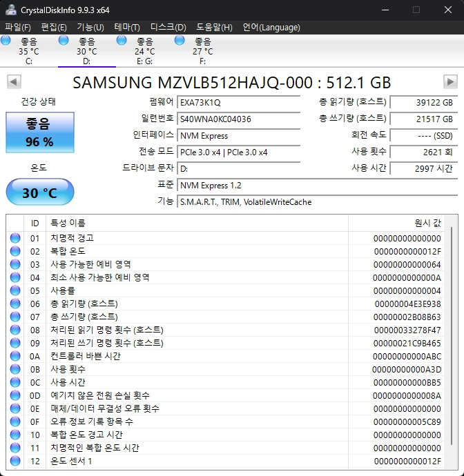Click the 좋음 96 % health status box
464x476 pixels.
[40, 132]
